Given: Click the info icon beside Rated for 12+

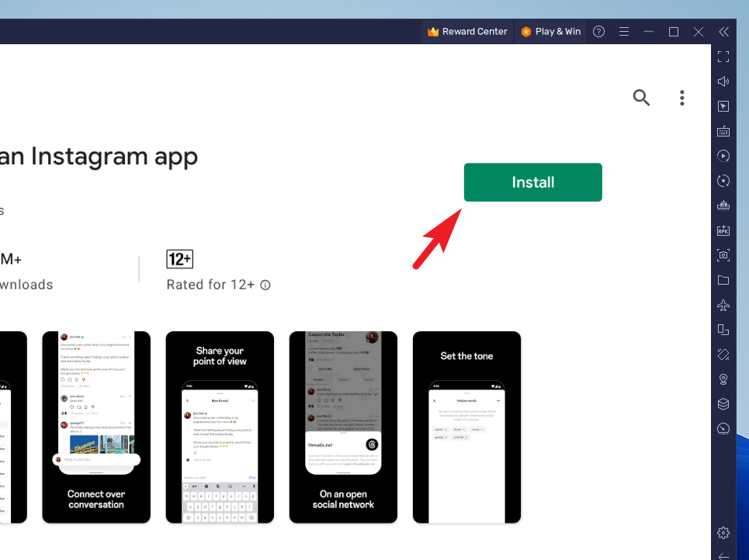Looking at the screenshot, I should 265,285.
